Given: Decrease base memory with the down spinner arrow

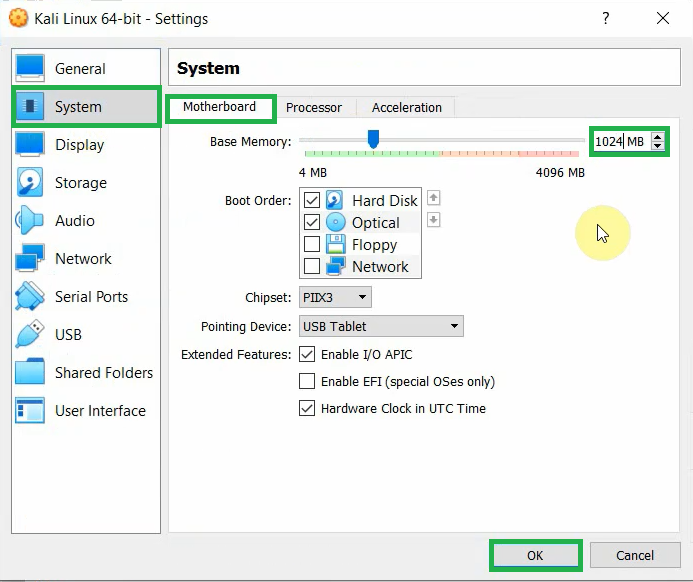Looking at the screenshot, I should 658,146.
